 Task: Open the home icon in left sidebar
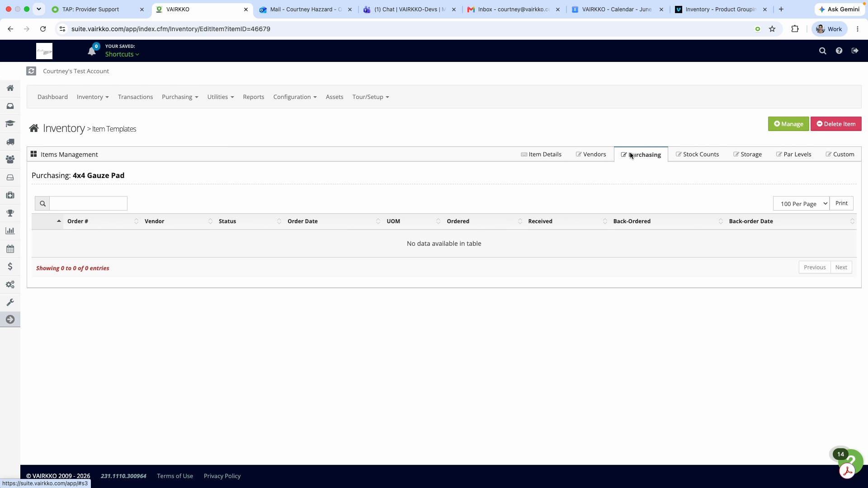[x=10, y=88]
